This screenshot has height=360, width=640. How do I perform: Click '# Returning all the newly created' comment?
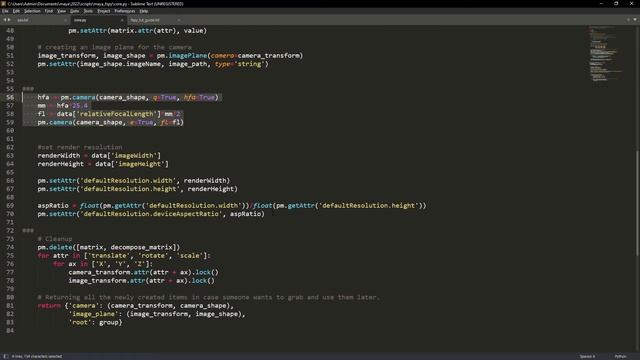point(209,297)
